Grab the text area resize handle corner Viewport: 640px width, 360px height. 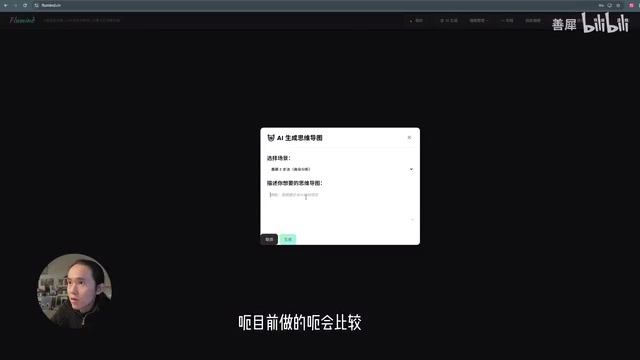[x=412, y=220]
